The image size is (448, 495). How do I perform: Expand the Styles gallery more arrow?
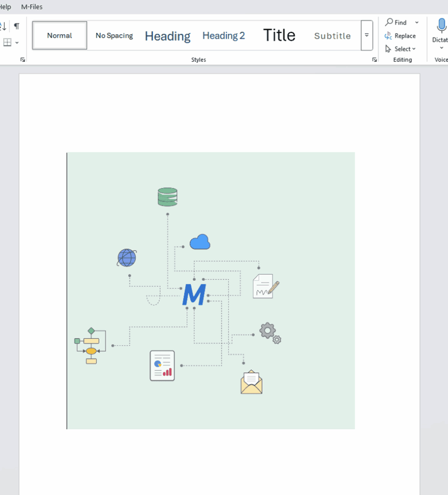point(367,35)
